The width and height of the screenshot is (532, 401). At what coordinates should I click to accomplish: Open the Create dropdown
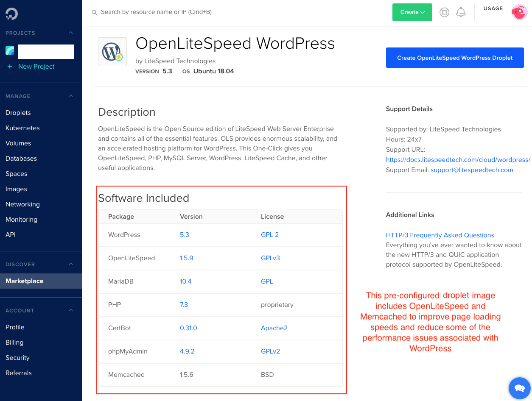click(x=412, y=12)
